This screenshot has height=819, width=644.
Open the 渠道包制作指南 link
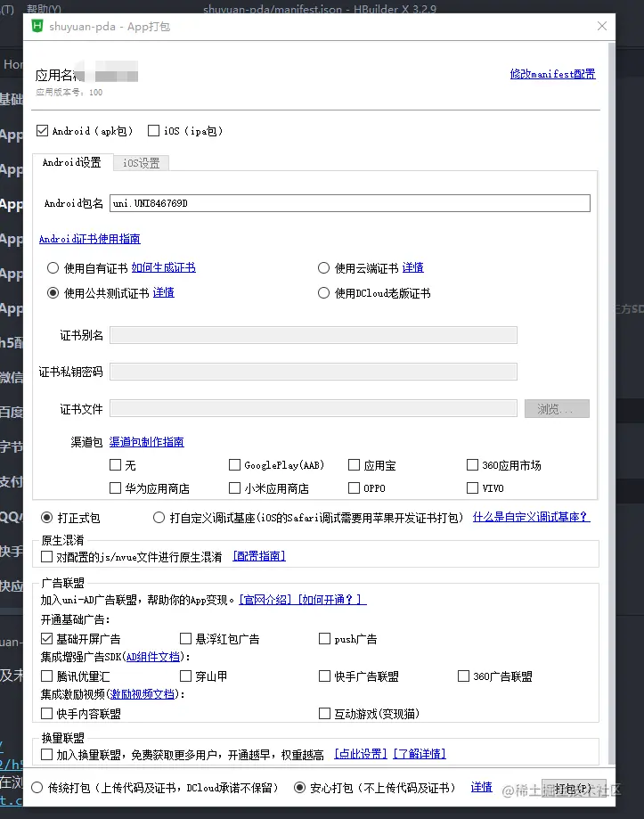[x=147, y=442]
